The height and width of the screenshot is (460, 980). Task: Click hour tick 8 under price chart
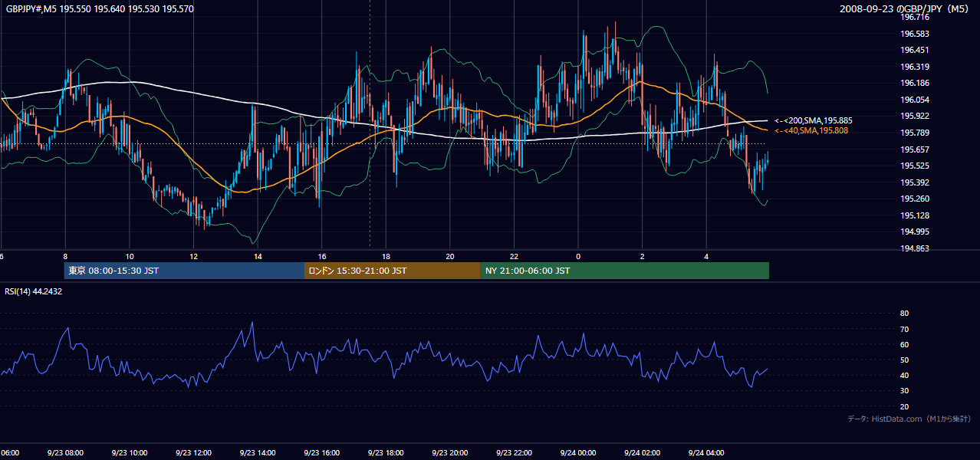coord(65,257)
